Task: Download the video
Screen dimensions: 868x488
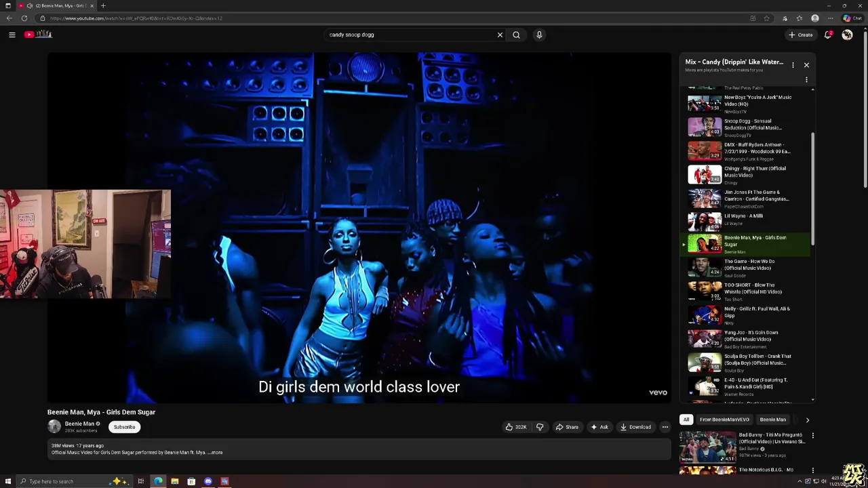Action: [635, 427]
